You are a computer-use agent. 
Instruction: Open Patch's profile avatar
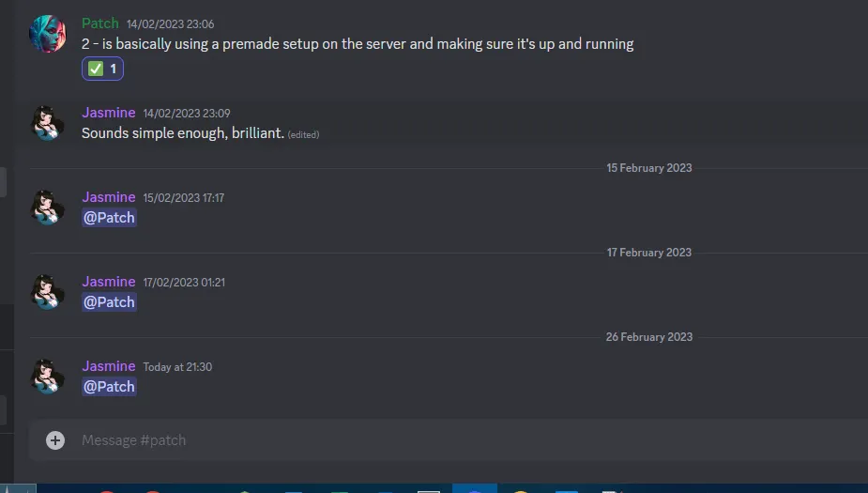pos(48,34)
